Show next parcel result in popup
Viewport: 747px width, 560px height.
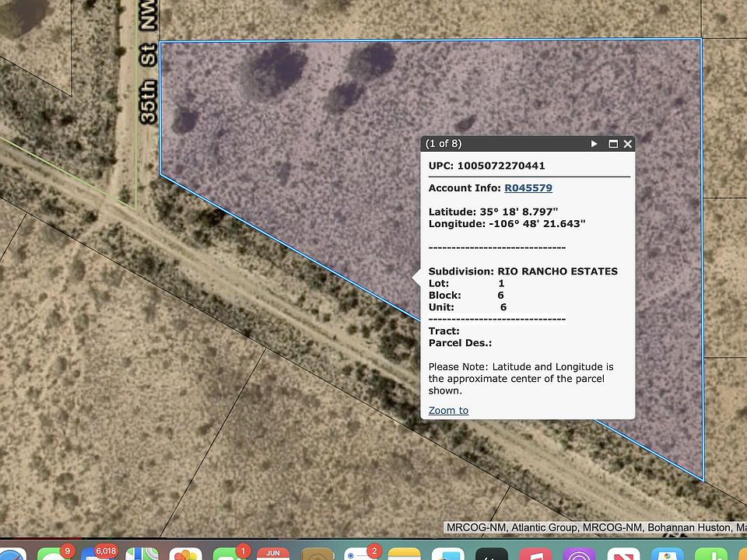pyautogui.click(x=594, y=144)
